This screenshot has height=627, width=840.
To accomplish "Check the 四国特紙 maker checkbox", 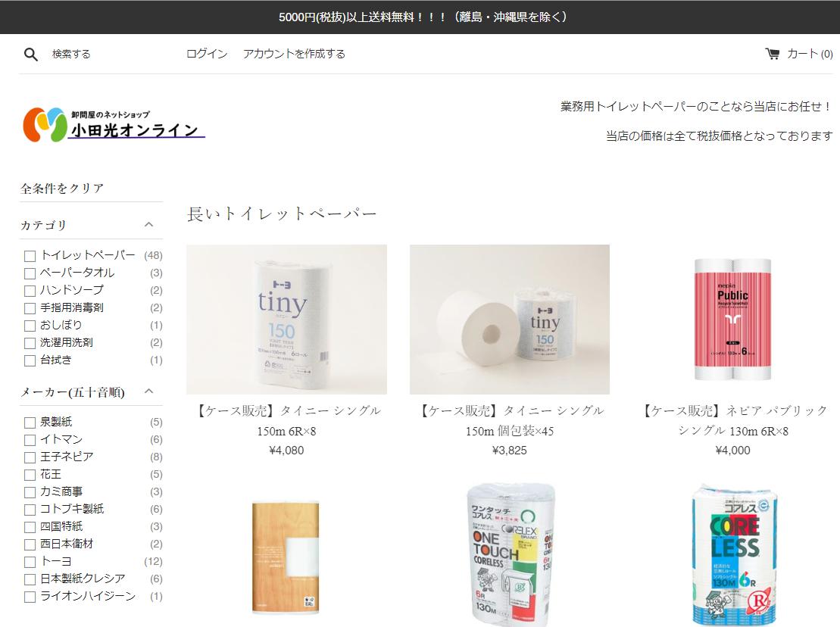I will coord(30,527).
